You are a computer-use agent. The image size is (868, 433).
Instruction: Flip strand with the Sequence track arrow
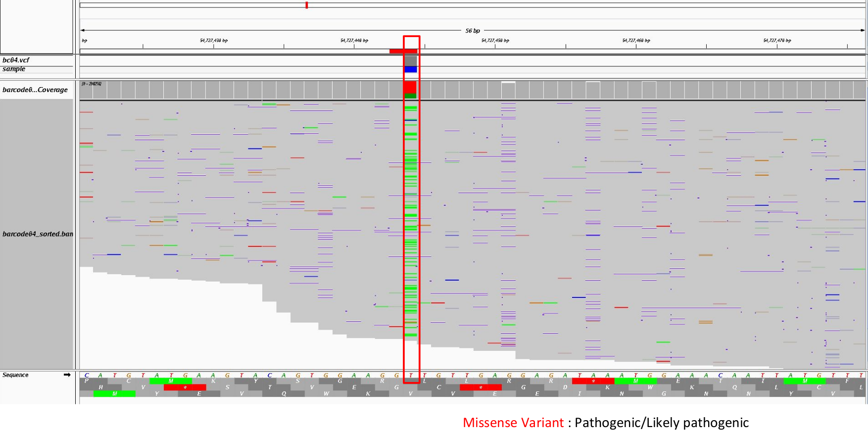coord(67,375)
